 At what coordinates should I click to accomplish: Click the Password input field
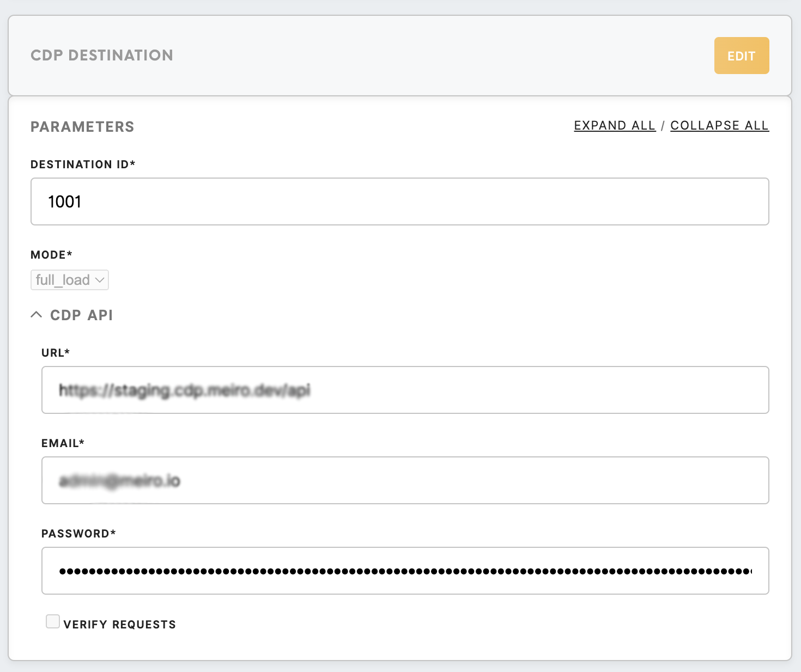click(405, 571)
